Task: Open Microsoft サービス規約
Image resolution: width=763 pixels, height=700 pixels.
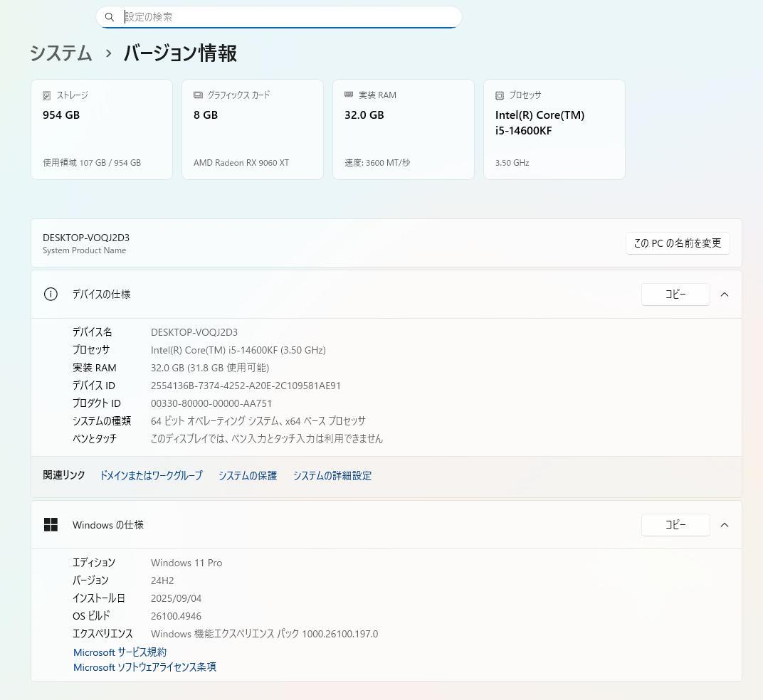Action: 120,652
